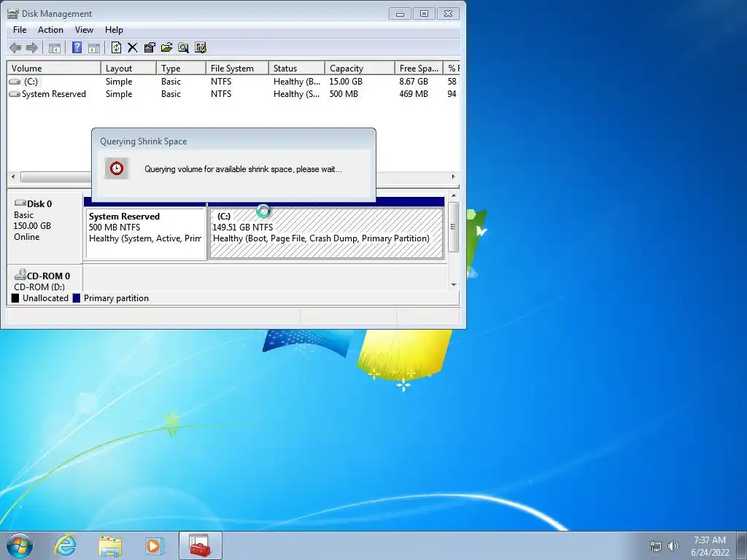The image size is (747, 560).
Task: Click the 469 MB free space cell
Action: pos(414,94)
